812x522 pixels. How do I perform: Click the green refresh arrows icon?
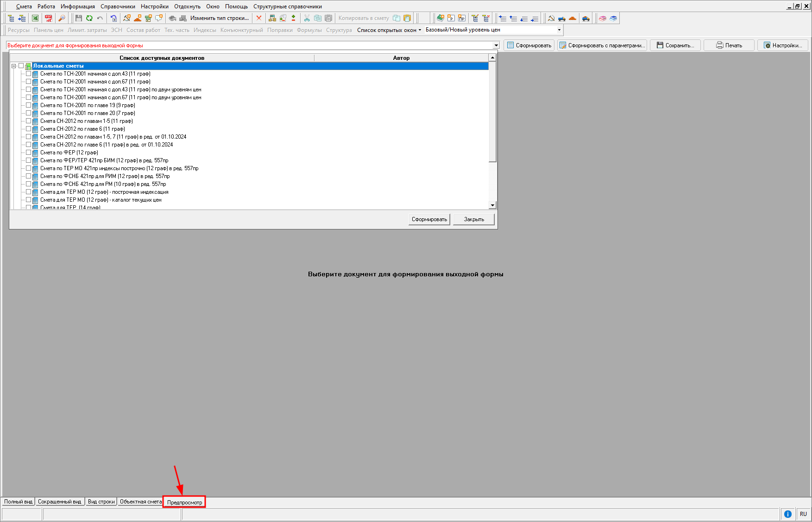coord(89,18)
